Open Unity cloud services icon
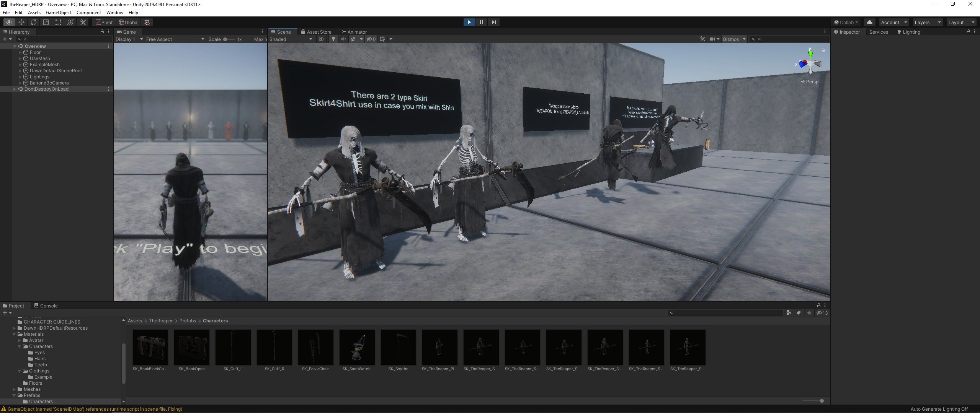Screen dimensions: 980x413 pos(870,22)
